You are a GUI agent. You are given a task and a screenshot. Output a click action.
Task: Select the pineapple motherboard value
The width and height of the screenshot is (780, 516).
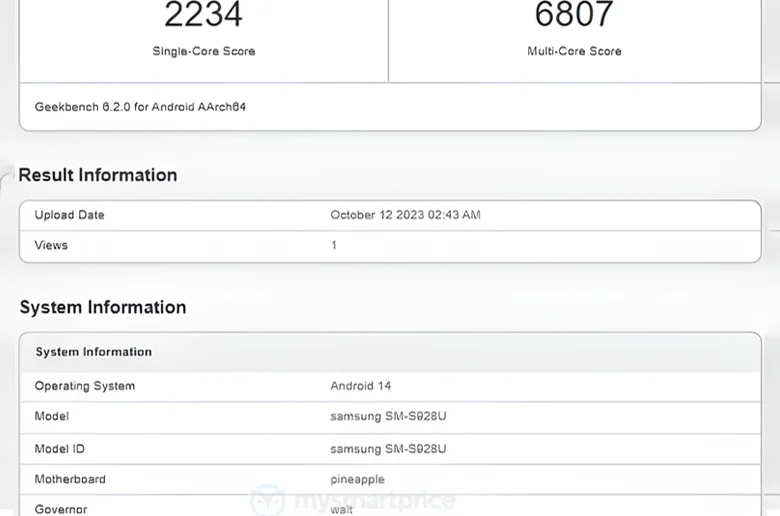[x=358, y=480]
